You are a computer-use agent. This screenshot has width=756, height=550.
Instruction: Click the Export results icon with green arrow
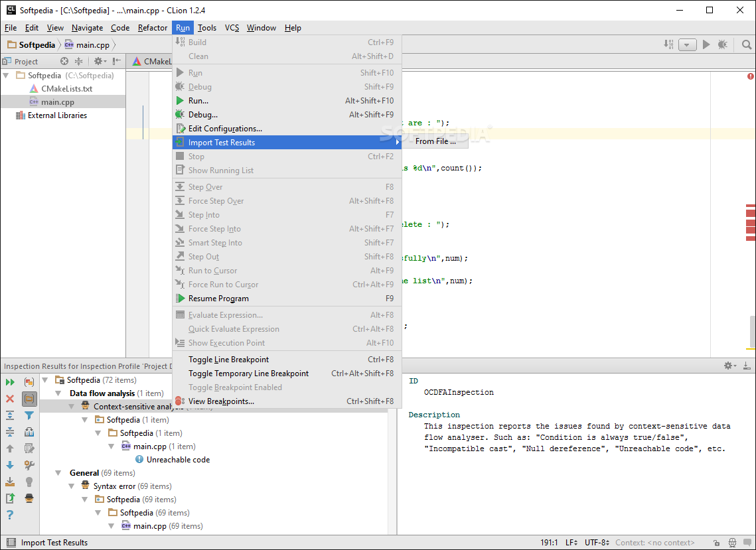click(x=10, y=498)
